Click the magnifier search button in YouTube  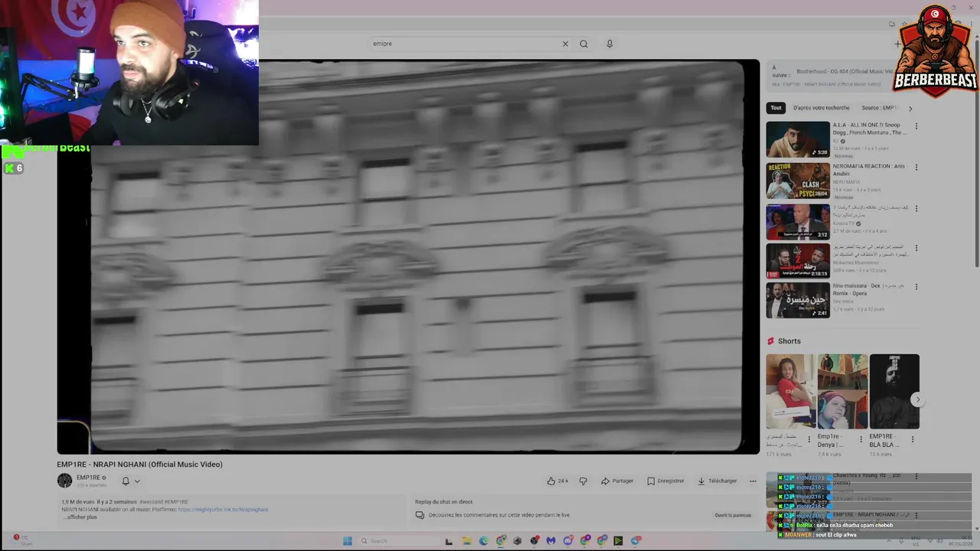(583, 44)
